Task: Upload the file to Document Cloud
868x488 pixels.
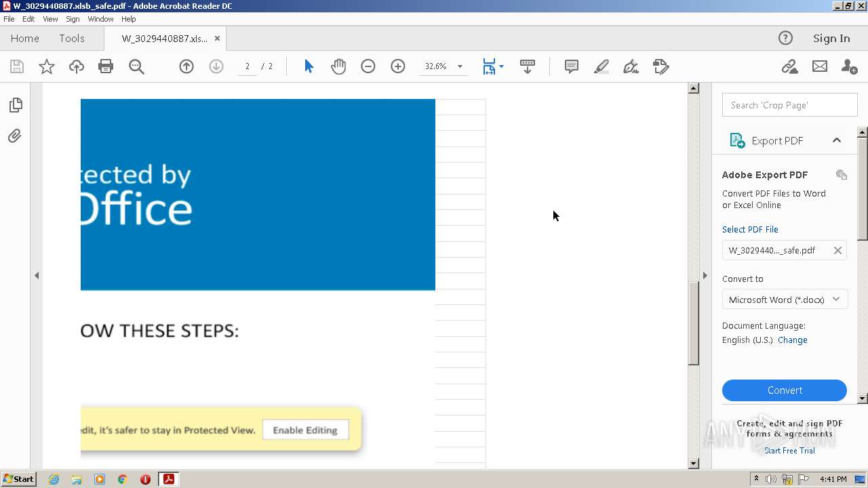Action: [77, 66]
